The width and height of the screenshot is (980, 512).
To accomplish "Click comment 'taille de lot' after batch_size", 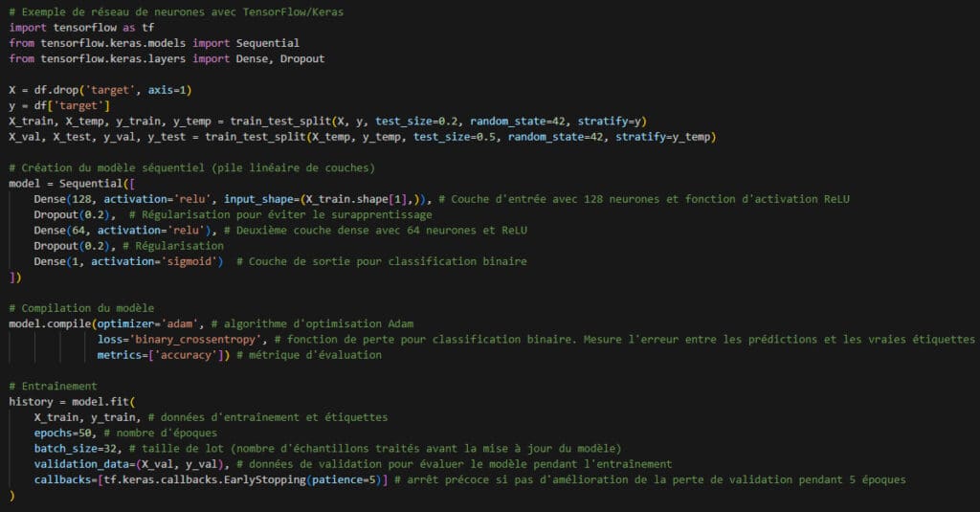I will (183, 448).
